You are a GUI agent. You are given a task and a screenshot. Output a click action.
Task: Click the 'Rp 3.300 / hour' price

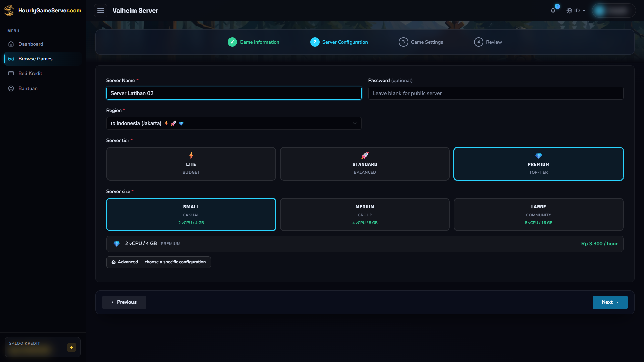point(599,244)
